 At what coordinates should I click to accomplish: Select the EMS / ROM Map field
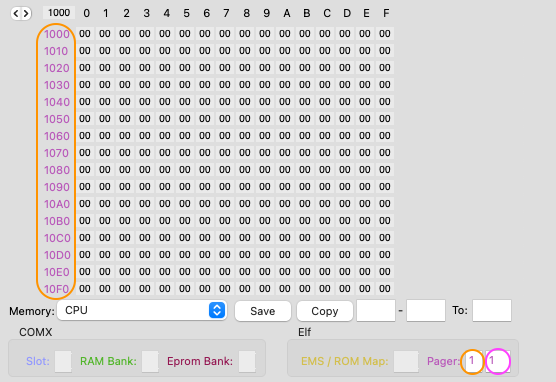click(x=406, y=361)
